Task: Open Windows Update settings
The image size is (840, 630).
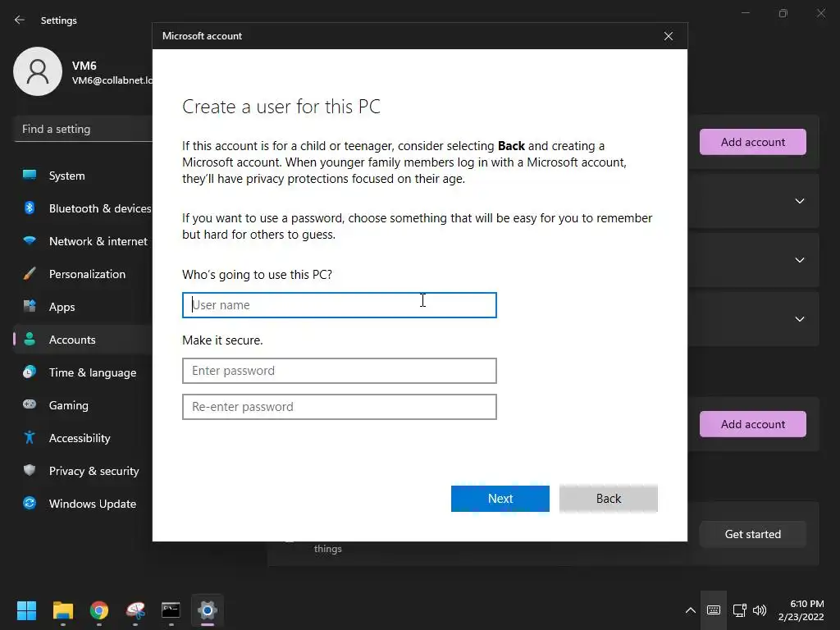Action: point(83,504)
